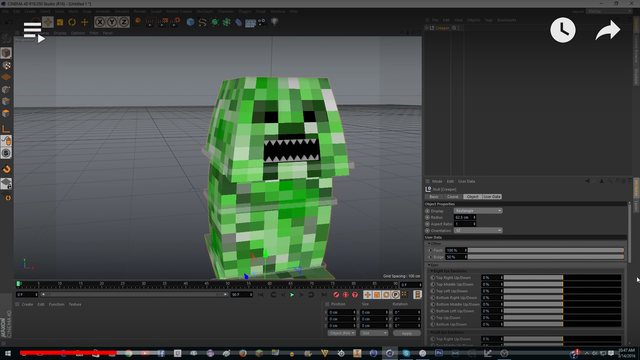Select the Scale tool

(60, 22)
